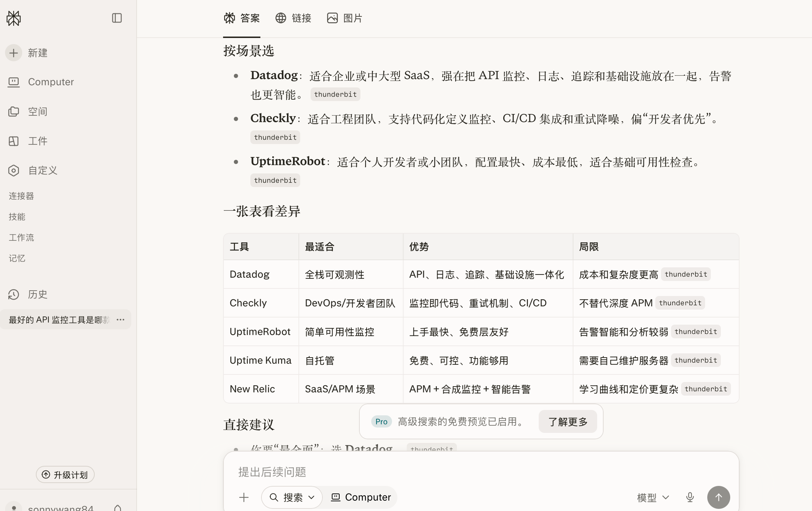
Task: Click the DevOps/开发者团队 cell
Action: [351, 303]
